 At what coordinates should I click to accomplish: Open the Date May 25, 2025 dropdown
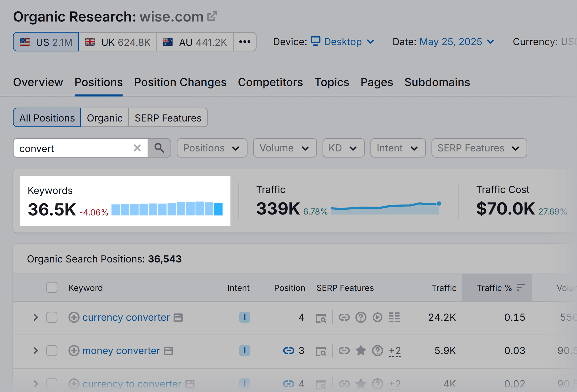[457, 42]
